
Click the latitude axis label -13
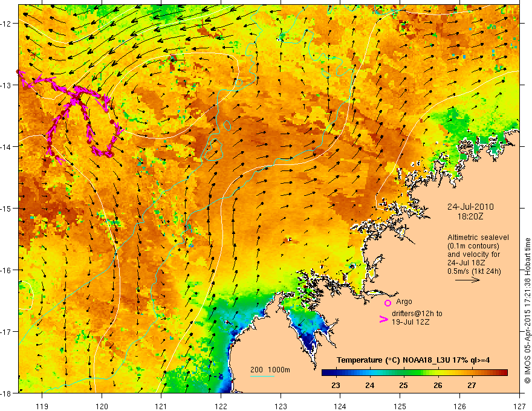pyautogui.click(x=6, y=85)
